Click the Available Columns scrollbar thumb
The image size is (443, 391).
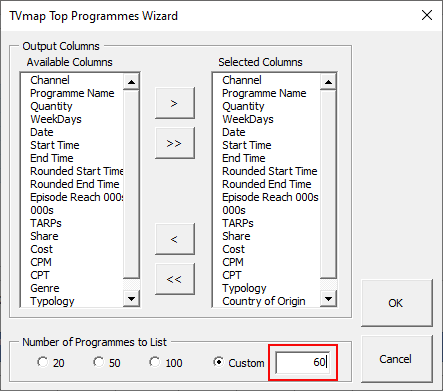coord(131,184)
